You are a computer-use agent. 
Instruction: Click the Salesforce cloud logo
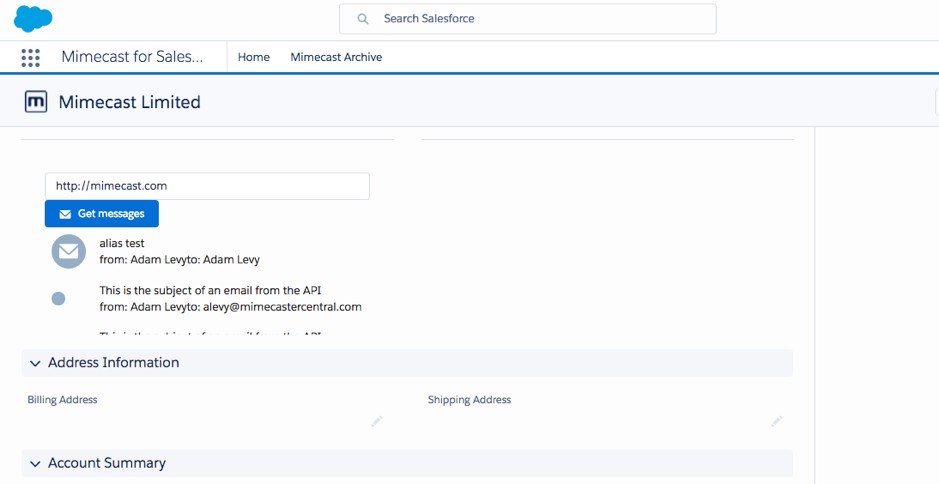click(x=33, y=19)
